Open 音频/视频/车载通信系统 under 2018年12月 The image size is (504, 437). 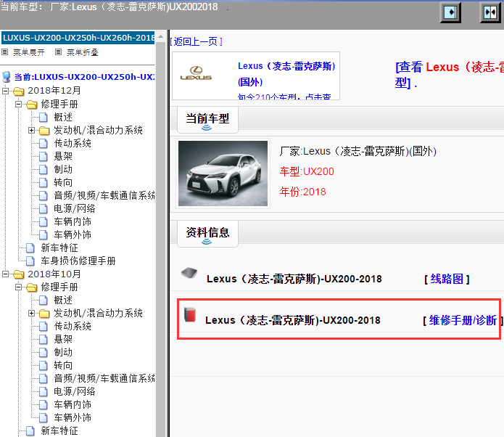click(x=104, y=195)
